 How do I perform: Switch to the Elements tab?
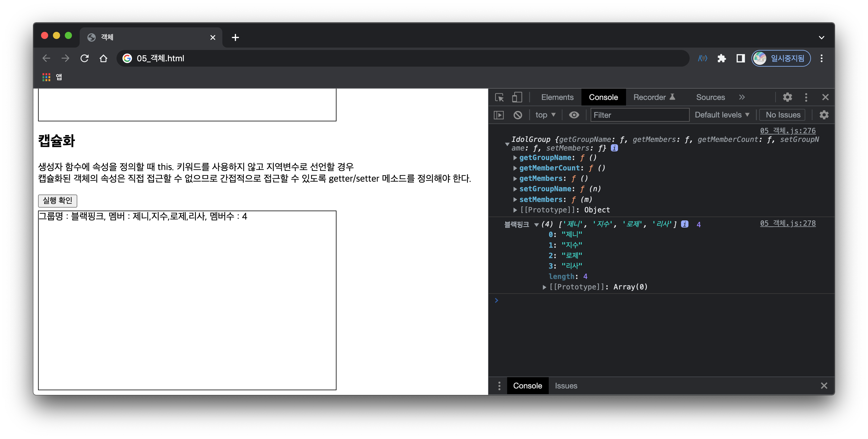coord(557,98)
